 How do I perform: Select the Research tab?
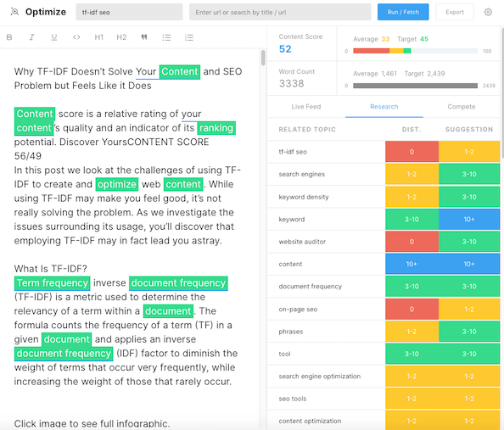[384, 107]
